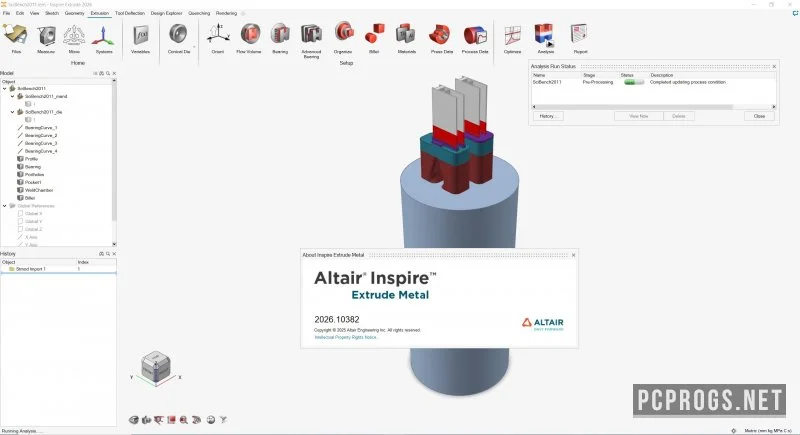Toggle Global Z reference checkbox
Image resolution: width=800 pixels, height=435 pixels.
[20, 229]
